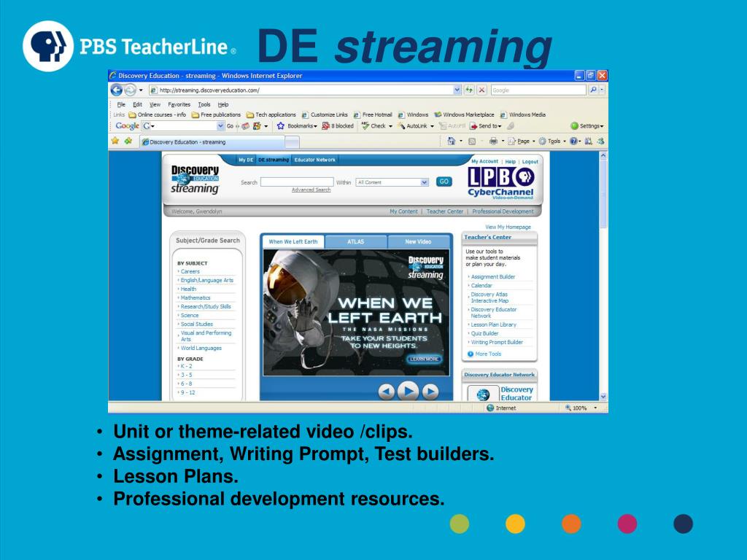The width and height of the screenshot is (747, 560).
Task: Open the Edit menu
Action: click(137, 104)
